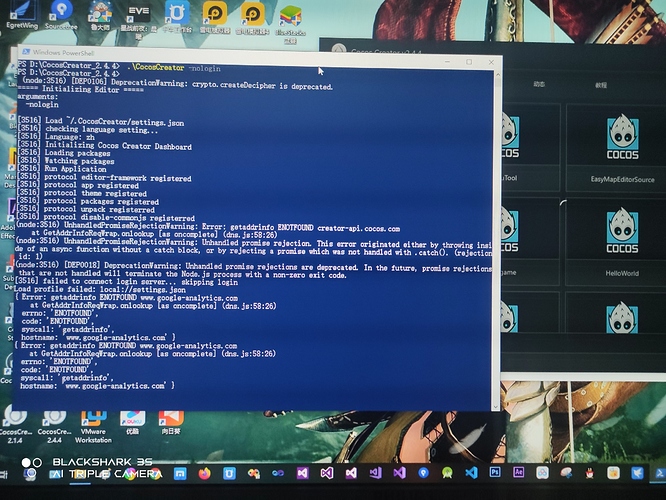Open the blue map-pin taskbar icon
This screenshot has height=500, width=666.
point(423,473)
